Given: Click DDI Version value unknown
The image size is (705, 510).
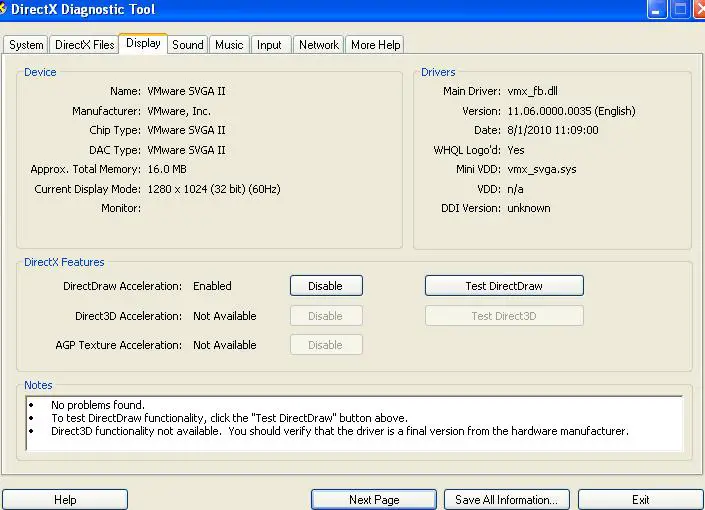Looking at the screenshot, I should click(x=529, y=208).
